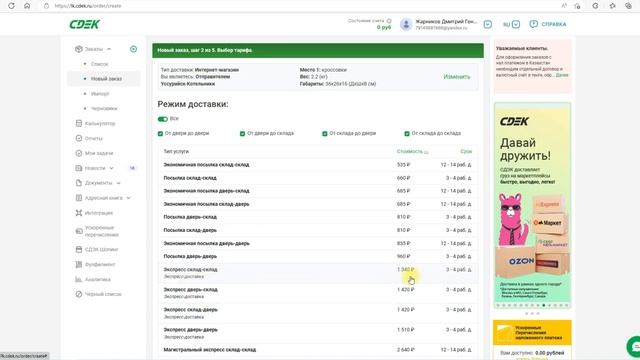Select Экспресс дверь-склад tariff
Viewport: 640px width, 360px height.
pyautogui.click(x=317, y=293)
